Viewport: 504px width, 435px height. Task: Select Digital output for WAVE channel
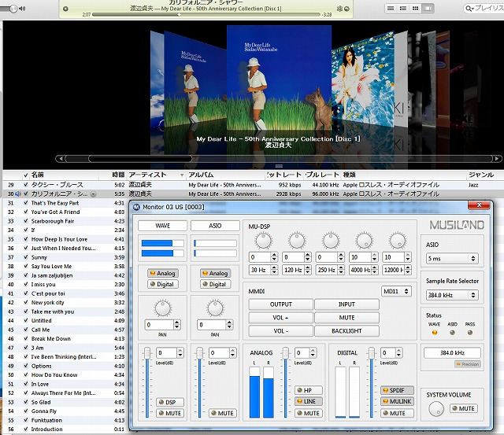[163, 285]
